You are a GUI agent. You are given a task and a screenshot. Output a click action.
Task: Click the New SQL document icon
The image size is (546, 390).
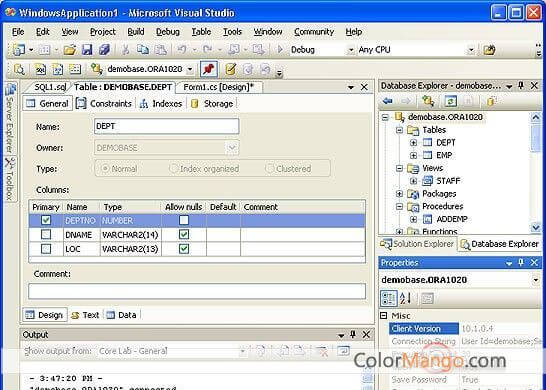[40, 69]
